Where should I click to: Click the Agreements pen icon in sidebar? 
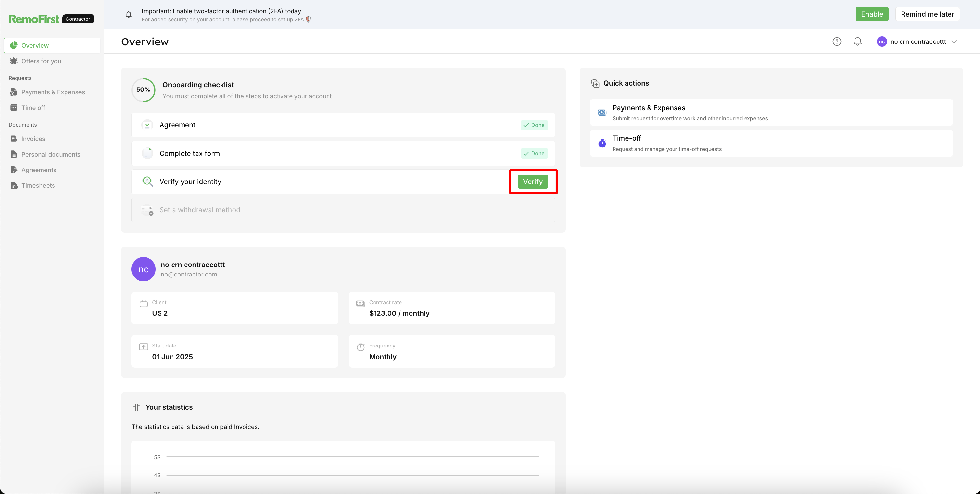[x=14, y=170]
